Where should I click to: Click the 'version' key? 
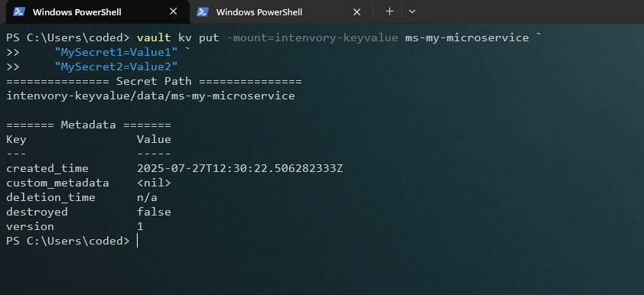[x=30, y=226]
